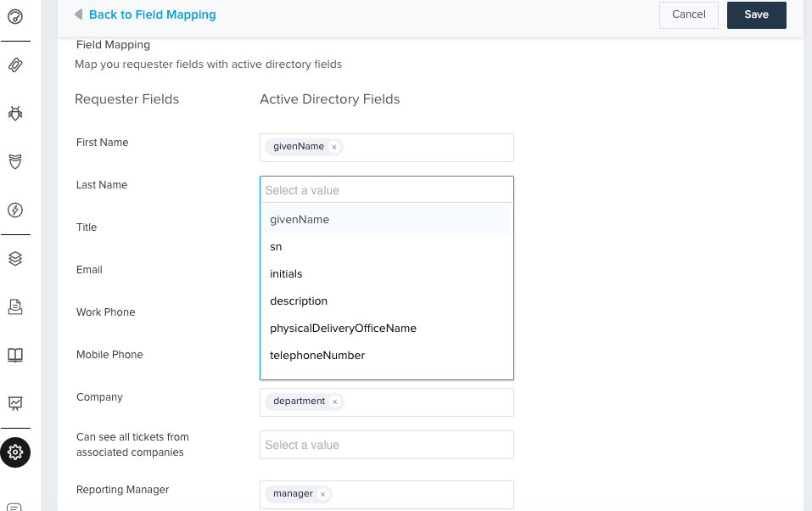Open the problems bug icon in sidebar
This screenshot has width=812, height=511.
[x=15, y=113]
